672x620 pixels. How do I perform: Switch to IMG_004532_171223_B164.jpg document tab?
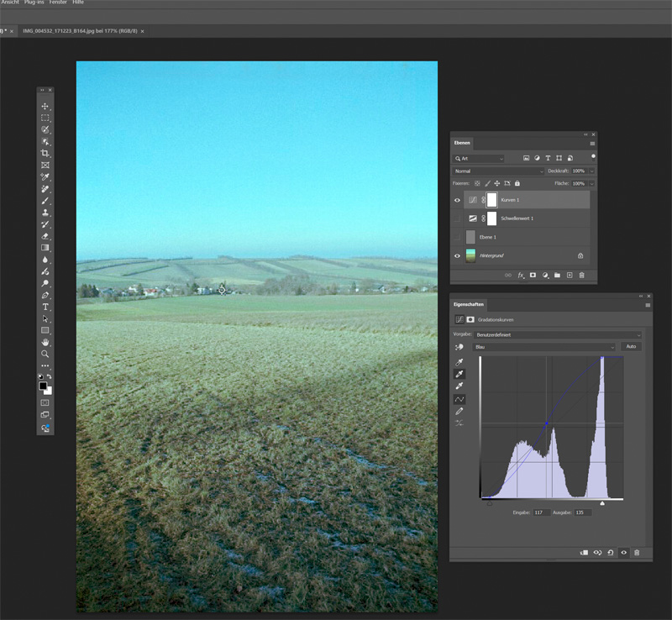[80, 31]
